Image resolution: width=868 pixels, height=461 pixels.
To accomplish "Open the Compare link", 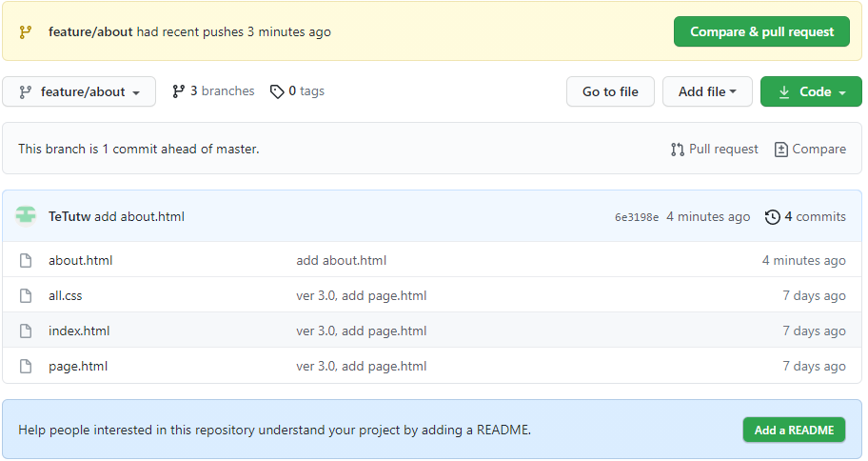I will (x=810, y=149).
